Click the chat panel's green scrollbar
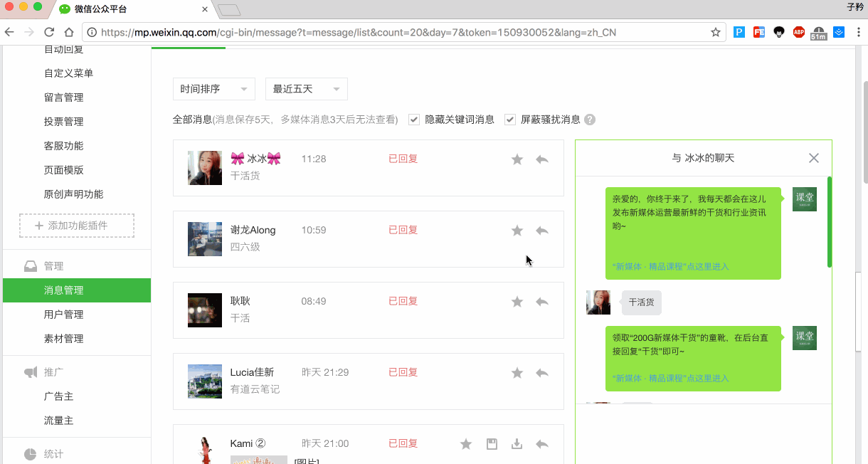The width and height of the screenshot is (868, 464). pos(830,221)
